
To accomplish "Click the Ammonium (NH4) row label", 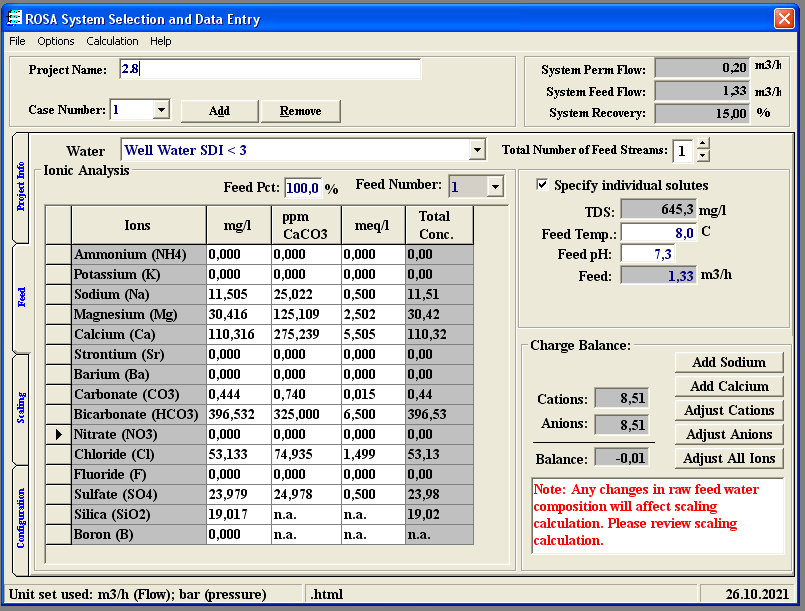I will coord(139,254).
